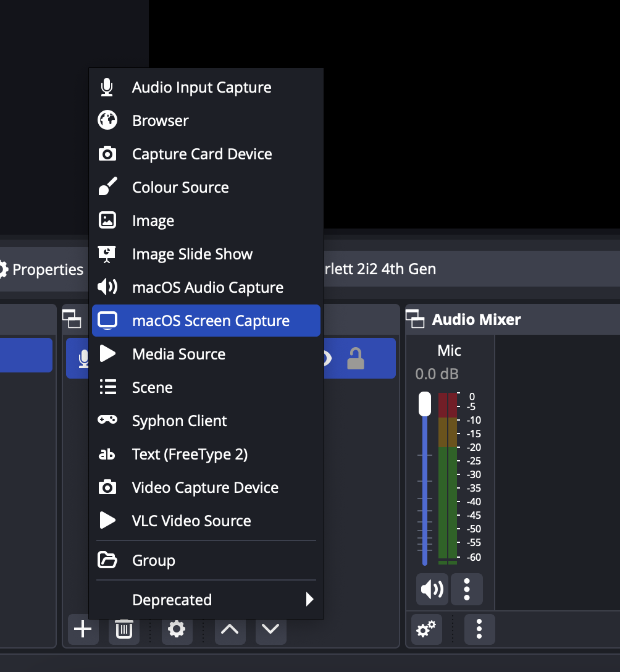Click the Image picture icon

pos(107,220)
